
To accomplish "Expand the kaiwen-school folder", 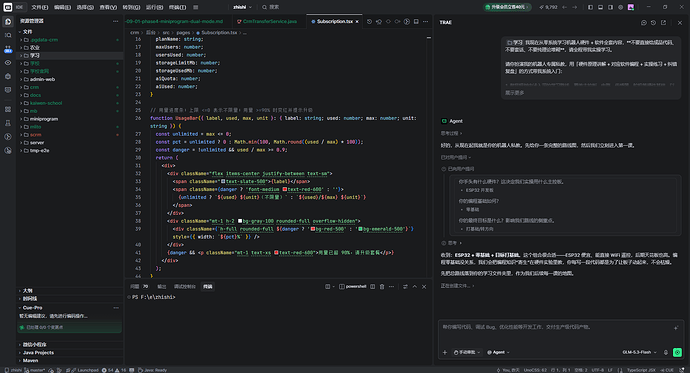I will click(70, 103).
